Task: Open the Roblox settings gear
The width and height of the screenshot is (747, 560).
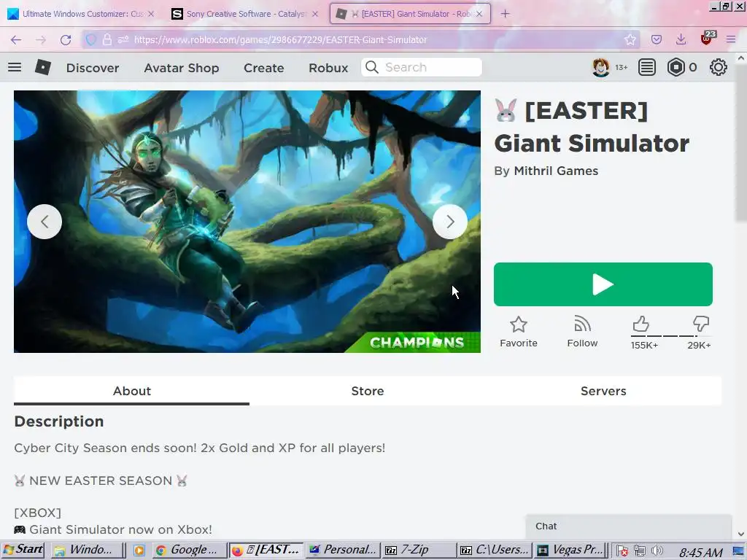Action: tap(718, 67)
